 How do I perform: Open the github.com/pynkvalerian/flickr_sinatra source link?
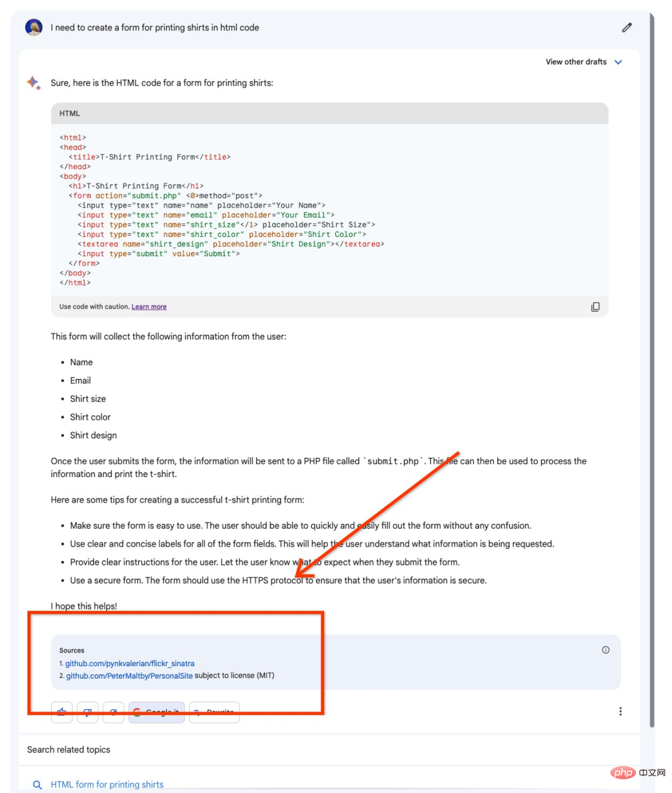129,664
